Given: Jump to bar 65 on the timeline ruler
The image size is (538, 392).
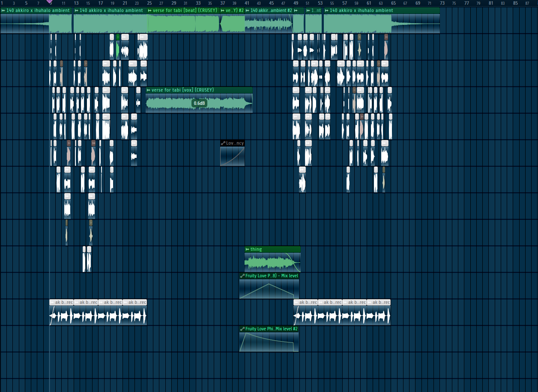Looking at the screenshot, I should pyautogui.click(x=394, y=3).
